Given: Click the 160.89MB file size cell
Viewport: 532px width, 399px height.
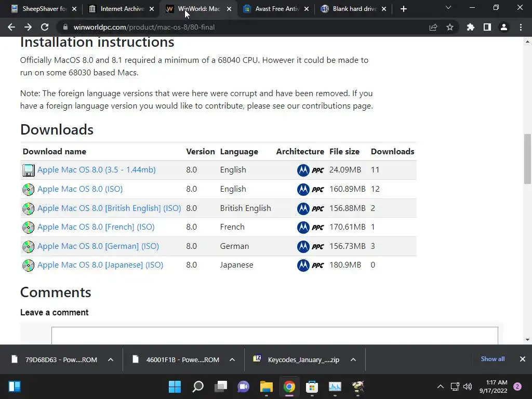Looking at the screenshot, I should click(348, 189).
